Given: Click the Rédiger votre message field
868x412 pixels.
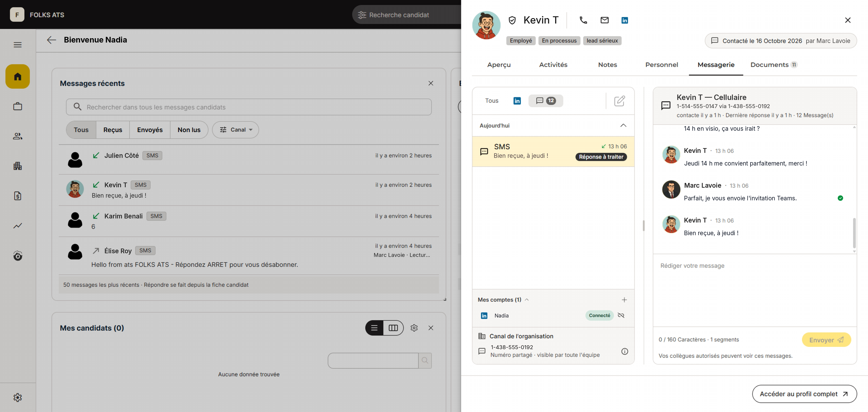Looking at the screenshot, I should tap(755, 290).
